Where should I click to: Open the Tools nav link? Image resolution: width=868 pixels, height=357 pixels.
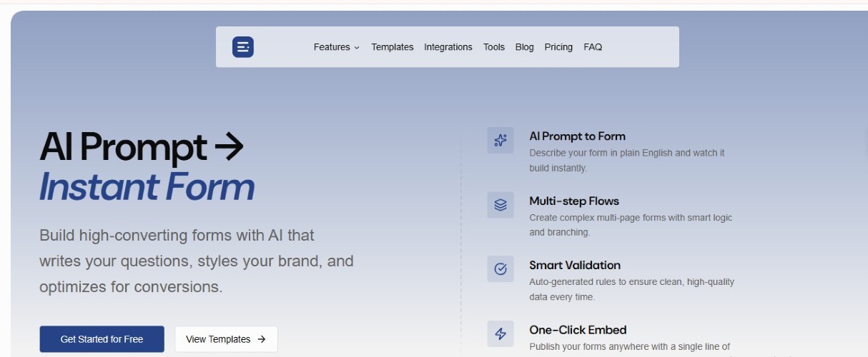(x=494, y=47)
